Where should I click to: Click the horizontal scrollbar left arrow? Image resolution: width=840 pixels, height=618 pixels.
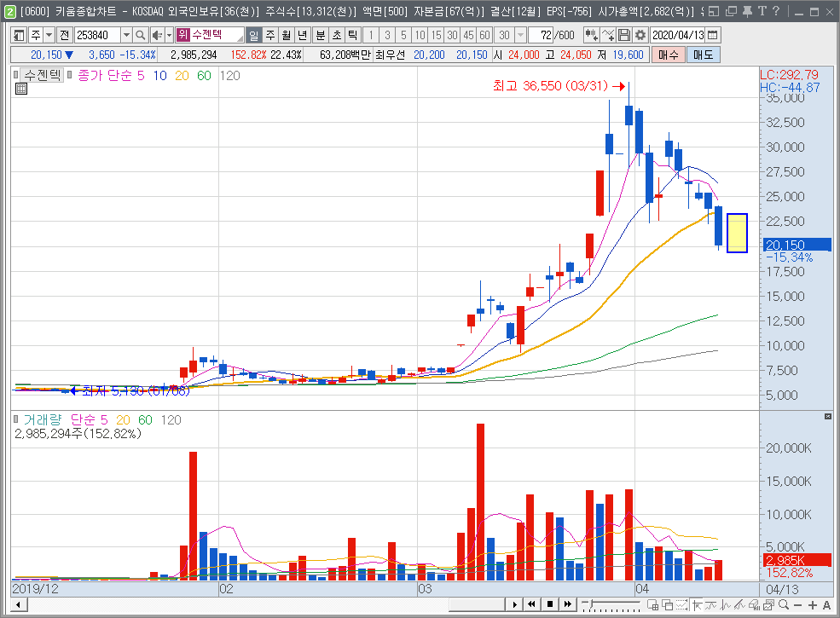[x=19, y=605]
